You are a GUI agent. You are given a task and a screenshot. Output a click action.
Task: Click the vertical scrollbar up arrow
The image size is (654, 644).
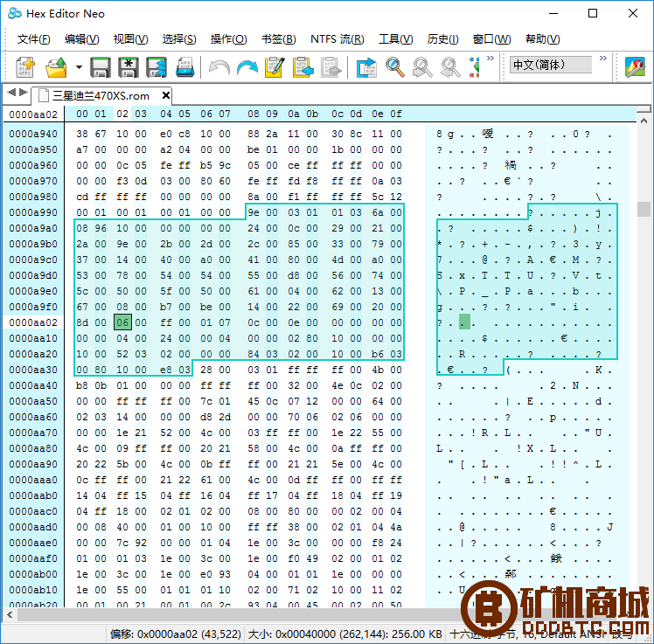coord(644,120)
